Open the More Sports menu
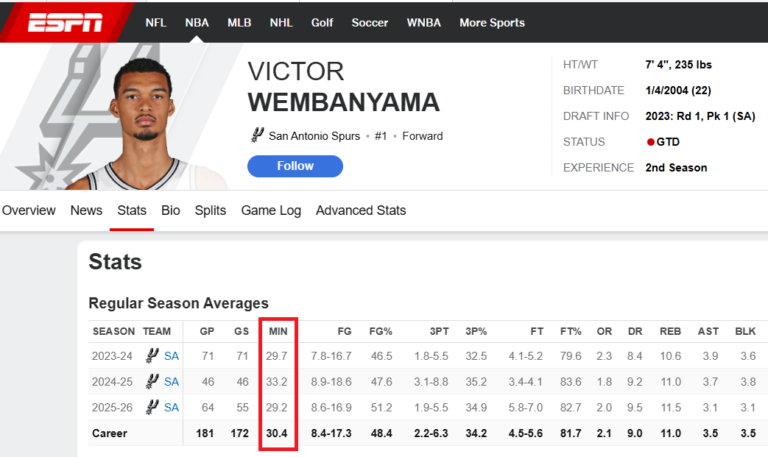Image resolution: width=768 pixels, height=457 pixels. coord(491,22)
